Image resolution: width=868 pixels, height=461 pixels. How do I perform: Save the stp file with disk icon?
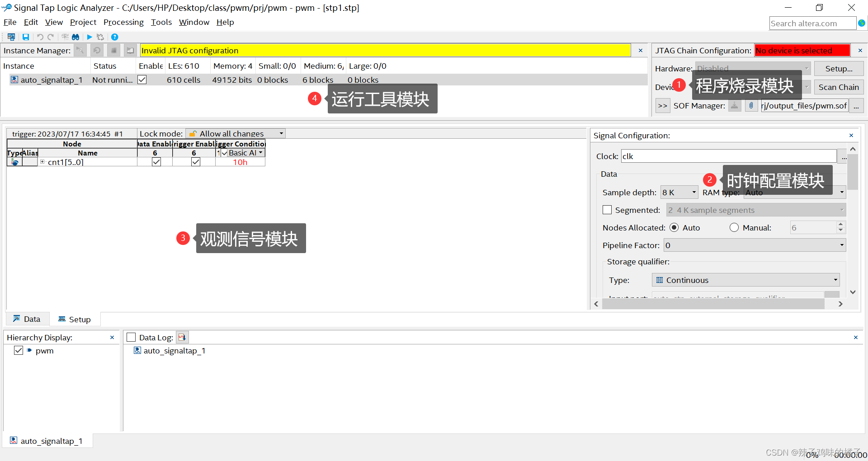click(26, 37)
